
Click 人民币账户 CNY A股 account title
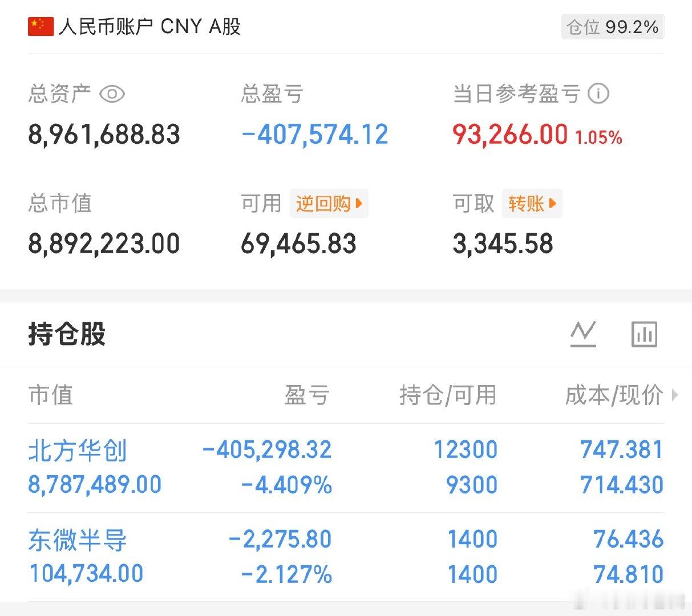tap(149, 26)
